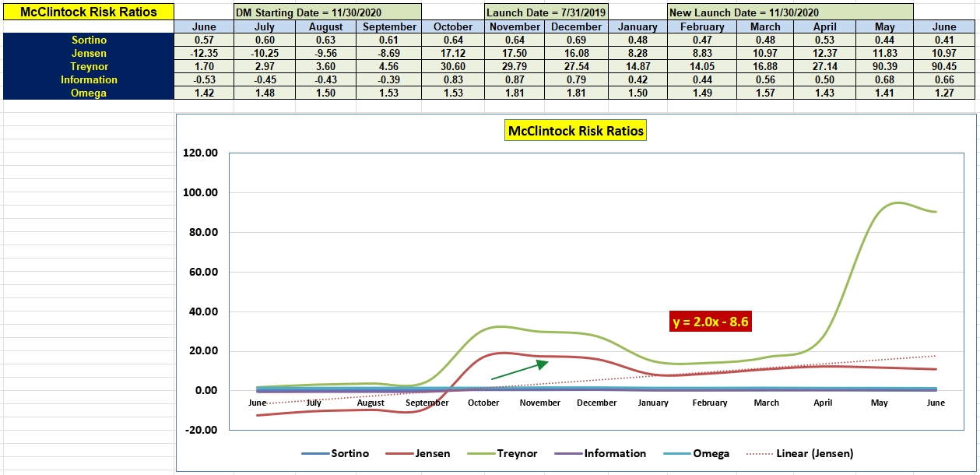Select the Sortino legend entry
The width and height of the screenshot is (980, 475).
tap(335, 453)
